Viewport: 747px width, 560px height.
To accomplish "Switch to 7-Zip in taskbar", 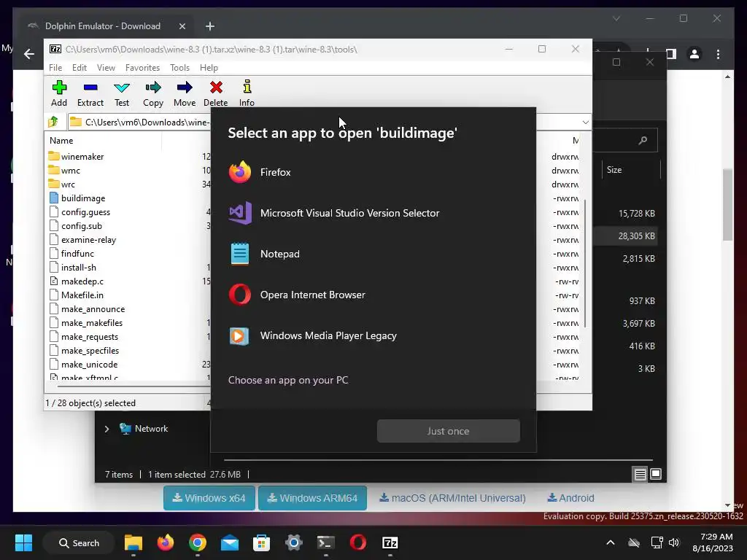I will click(390, 542).
